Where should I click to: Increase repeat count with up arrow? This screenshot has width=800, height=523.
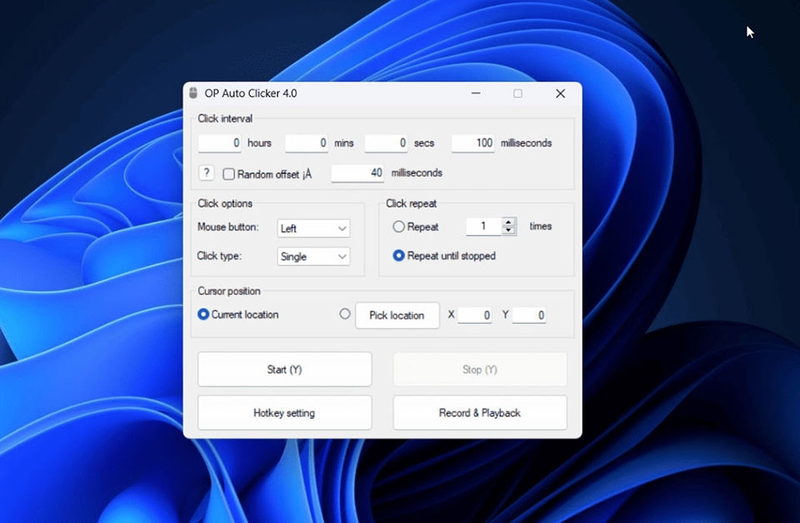point(508,222)
